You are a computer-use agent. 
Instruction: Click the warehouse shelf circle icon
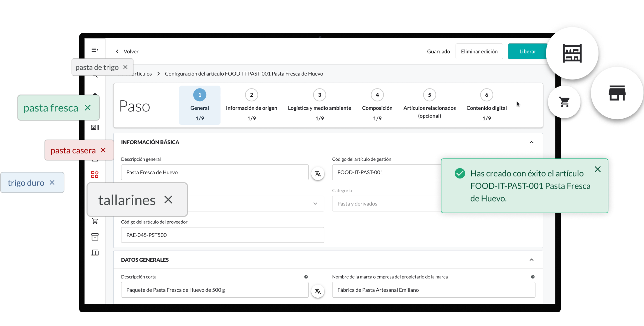(572, 53)
